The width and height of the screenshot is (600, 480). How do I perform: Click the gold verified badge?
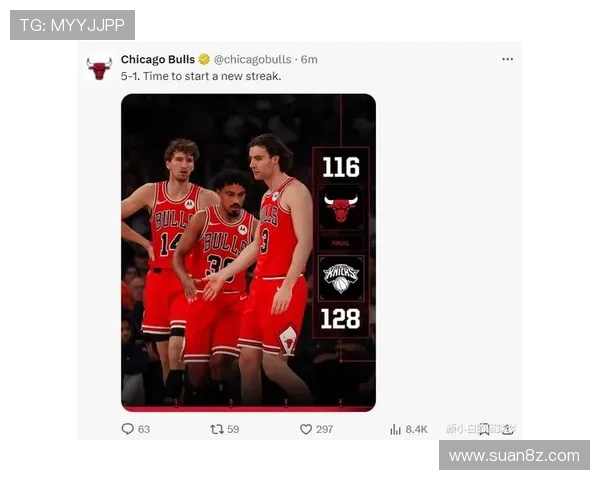click(204, 59)
